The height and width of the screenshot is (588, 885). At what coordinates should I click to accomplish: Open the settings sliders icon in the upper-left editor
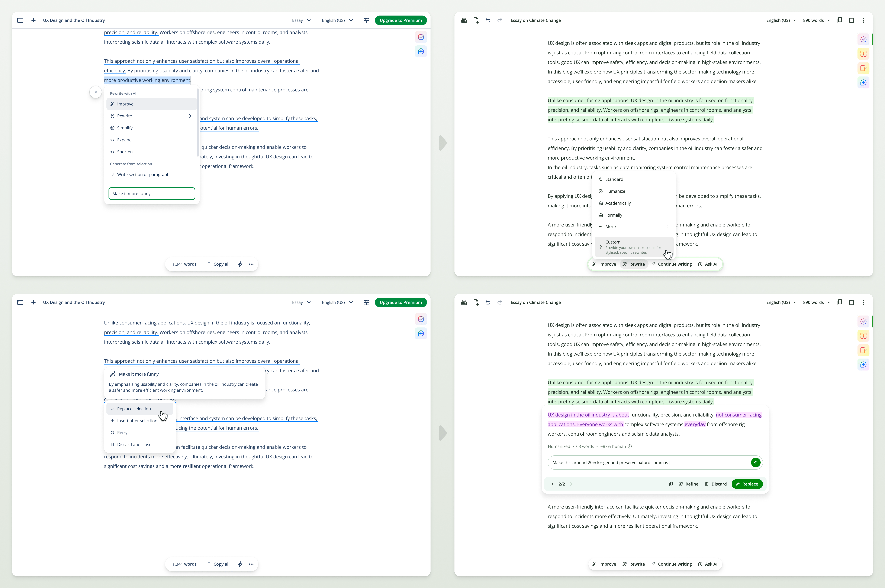(367, 20)
